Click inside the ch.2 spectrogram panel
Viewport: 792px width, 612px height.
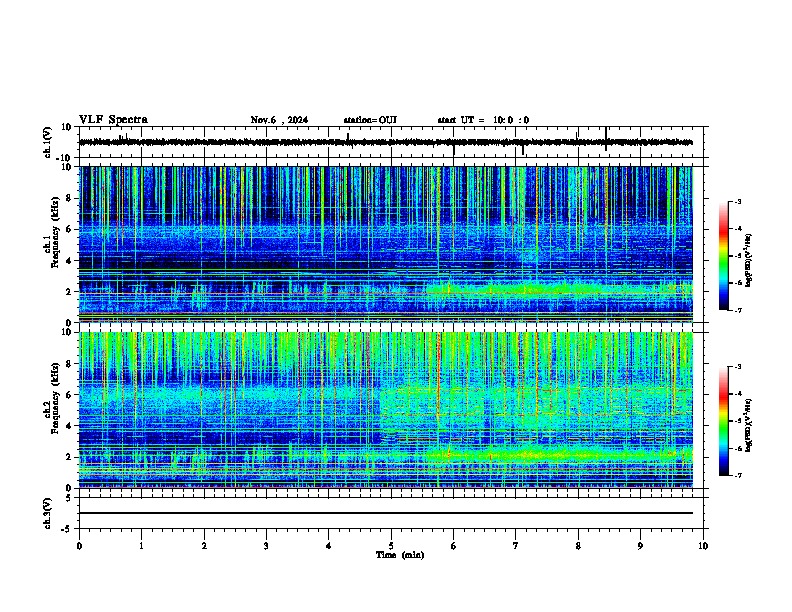pyautogui.click(x=386, y=410)
